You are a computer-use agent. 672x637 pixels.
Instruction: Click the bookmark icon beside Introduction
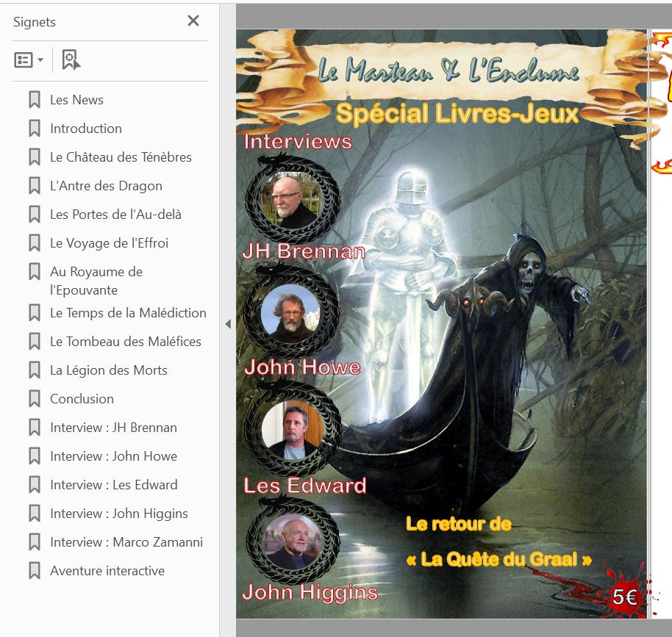pos(35,129)
